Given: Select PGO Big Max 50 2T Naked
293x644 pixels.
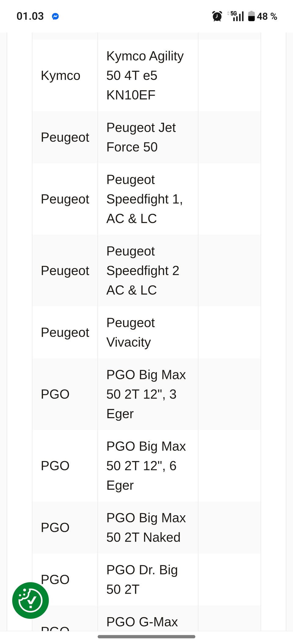Looking at the screenshot, I should point(148,528).
